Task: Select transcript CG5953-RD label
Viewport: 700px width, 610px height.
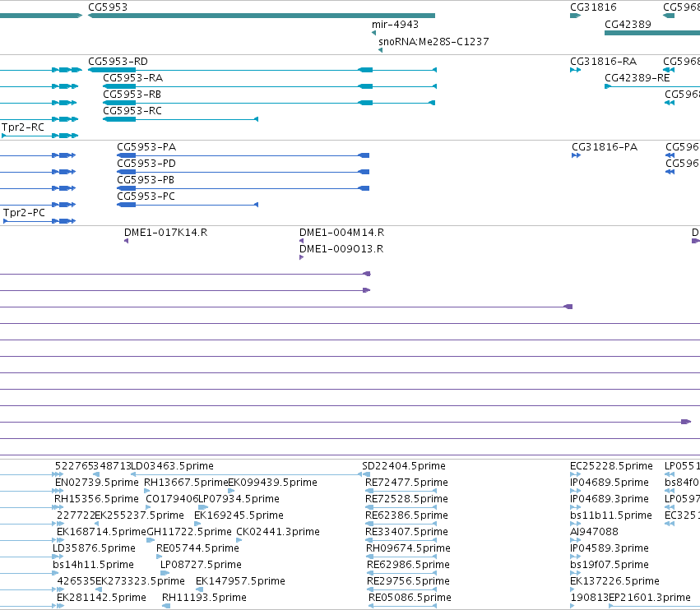Action: pyautogui.click(x=118, y=62)
